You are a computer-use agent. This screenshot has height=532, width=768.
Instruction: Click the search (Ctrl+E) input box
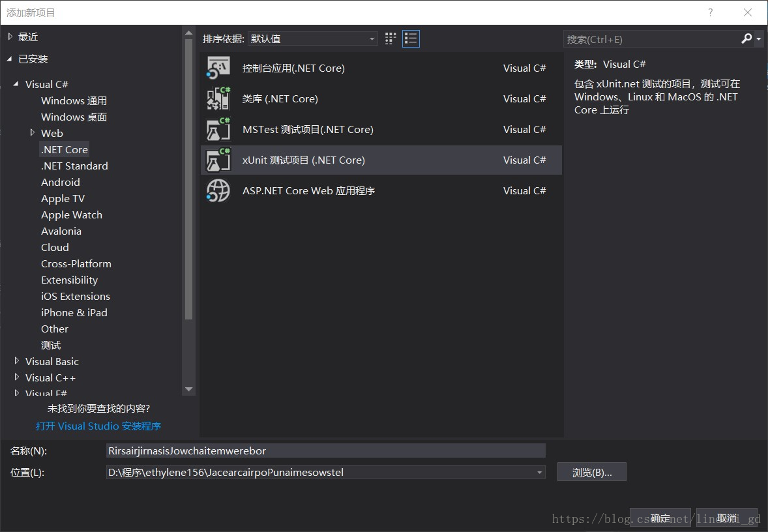tap(651, 39)
